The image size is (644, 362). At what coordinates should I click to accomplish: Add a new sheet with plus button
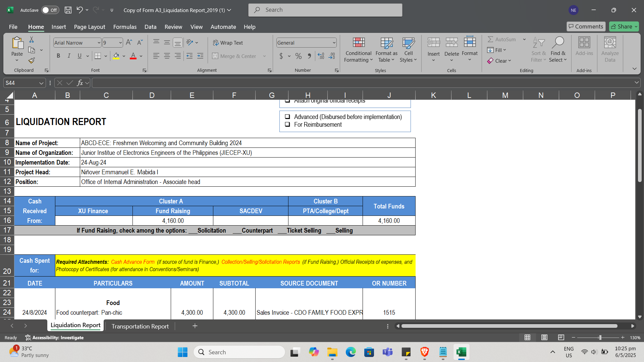click(x=195, y=326)
